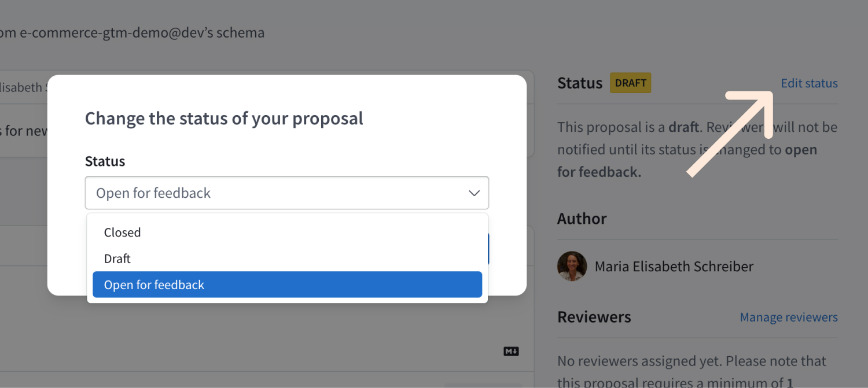Click the DRAFT status badge
868x388 pixels.
click(x=630, y=83)
